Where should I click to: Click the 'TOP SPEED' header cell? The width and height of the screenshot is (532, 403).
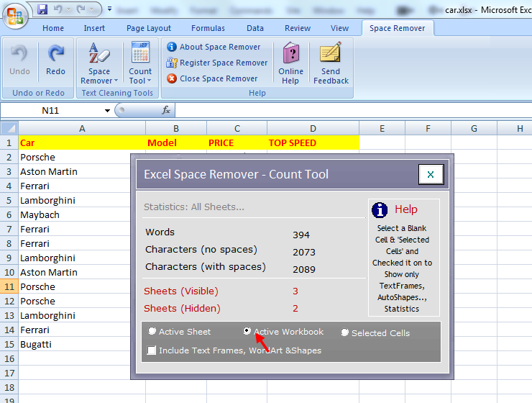click(313, 143)
